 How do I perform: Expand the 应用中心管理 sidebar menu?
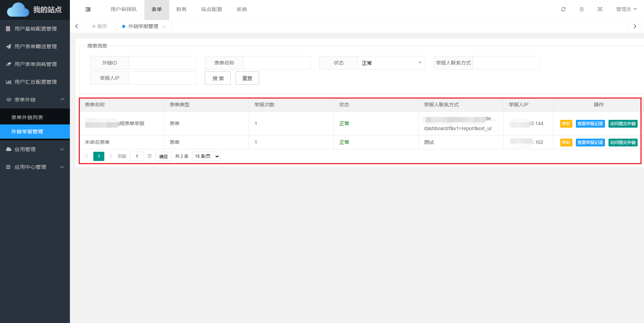[x=35, y=167]
